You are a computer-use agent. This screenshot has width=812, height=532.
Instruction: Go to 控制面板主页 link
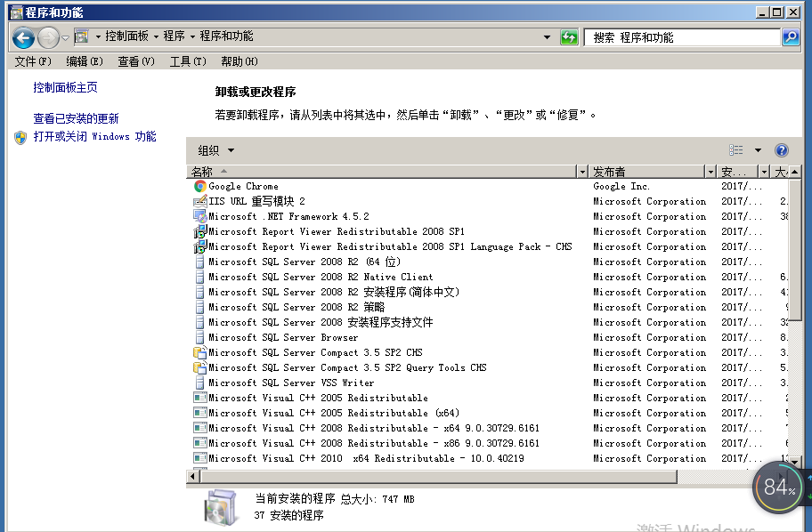[65, 87]
